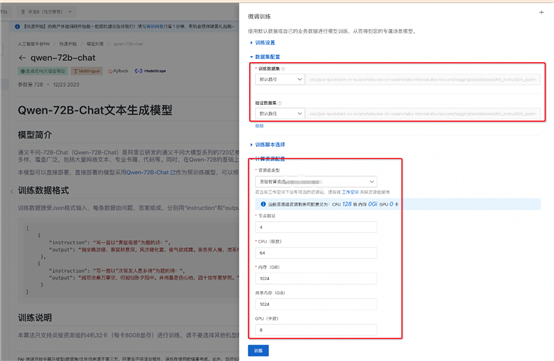Open the training dataset path type dropdown
The width and height of the screenshot is (554, 361).
280,79
